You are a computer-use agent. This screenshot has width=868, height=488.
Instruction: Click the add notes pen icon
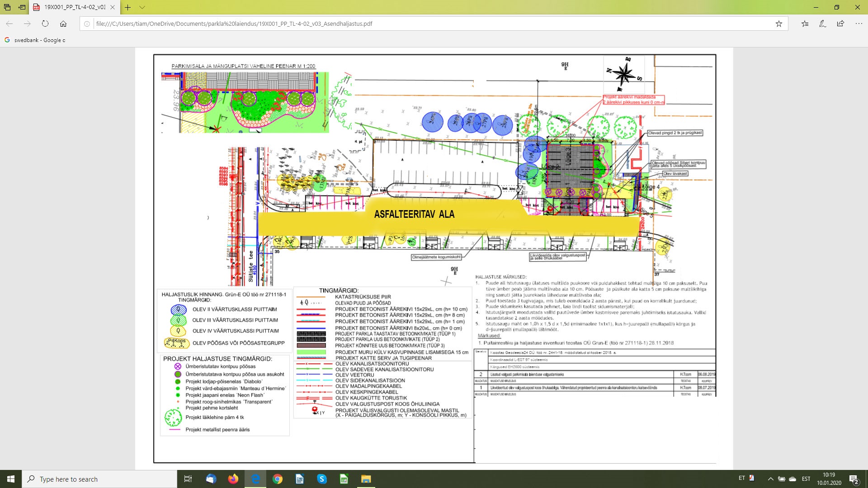[822, 23]
